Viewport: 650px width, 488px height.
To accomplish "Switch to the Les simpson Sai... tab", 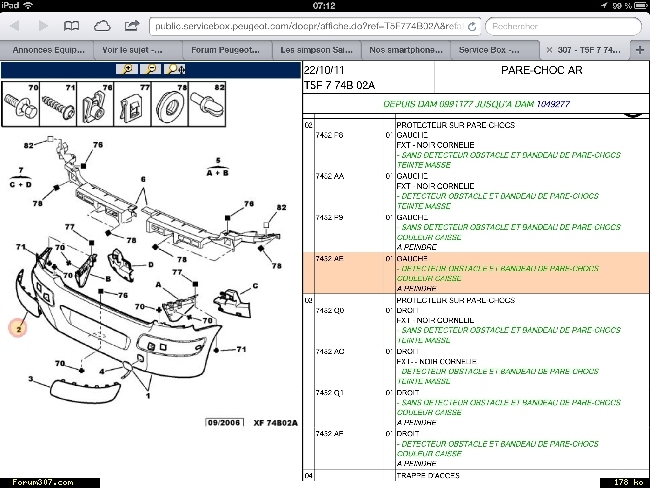I will point(316,50).
